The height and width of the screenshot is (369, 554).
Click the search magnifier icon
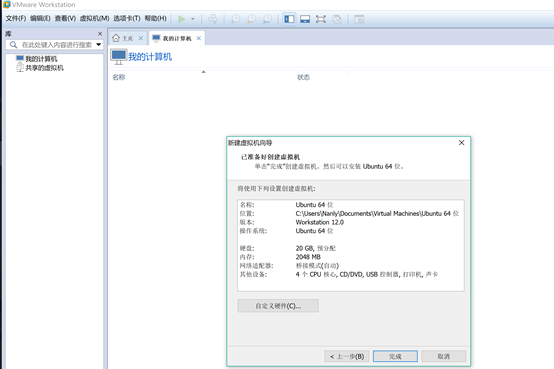click(x=13, y=45)
